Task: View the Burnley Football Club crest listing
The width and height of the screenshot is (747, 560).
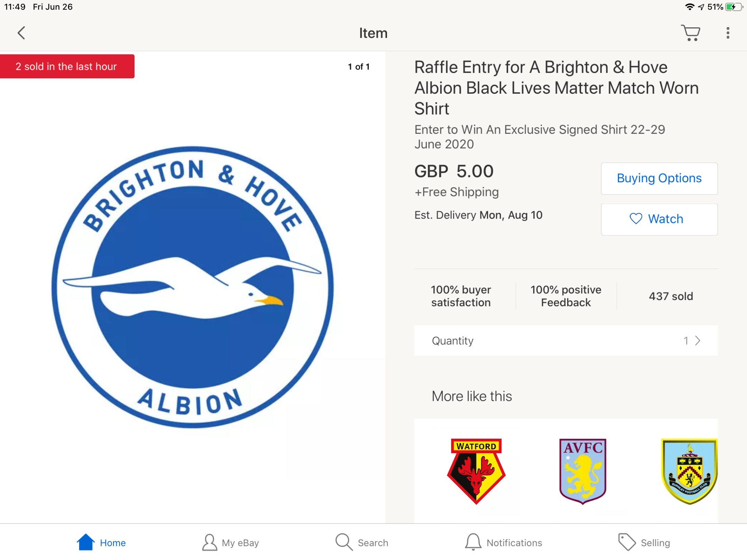Action: [689, 472]
